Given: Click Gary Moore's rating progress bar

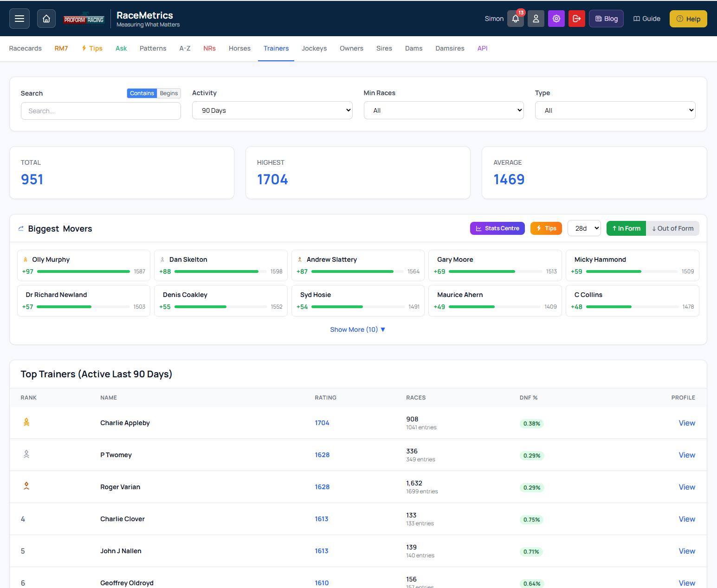Looking at the screenshot, I should (x=496, y=271).
